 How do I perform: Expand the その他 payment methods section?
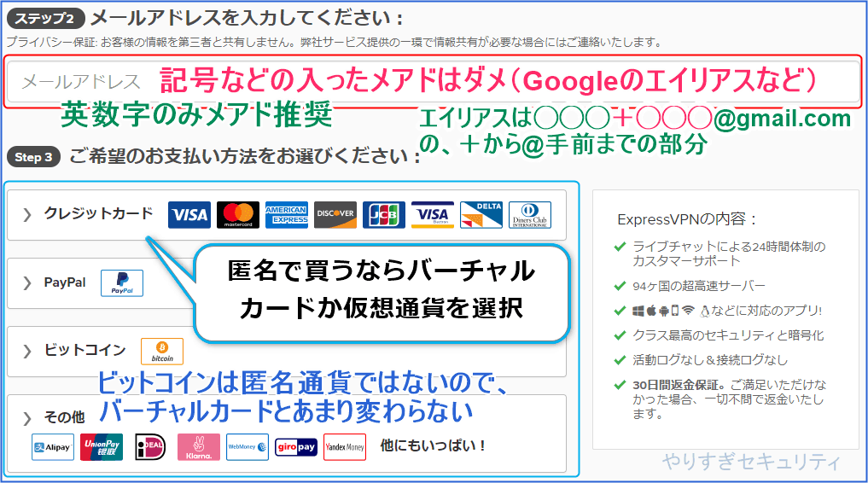pos(27,419)
